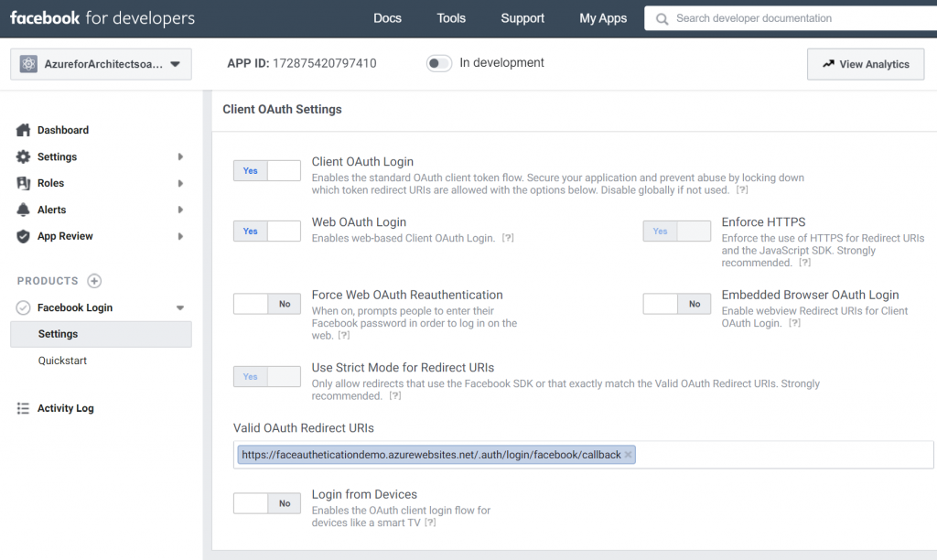Click the developer documentation search field
The width and height of the screenshot is (937, 560).
[x=796, y=18]
